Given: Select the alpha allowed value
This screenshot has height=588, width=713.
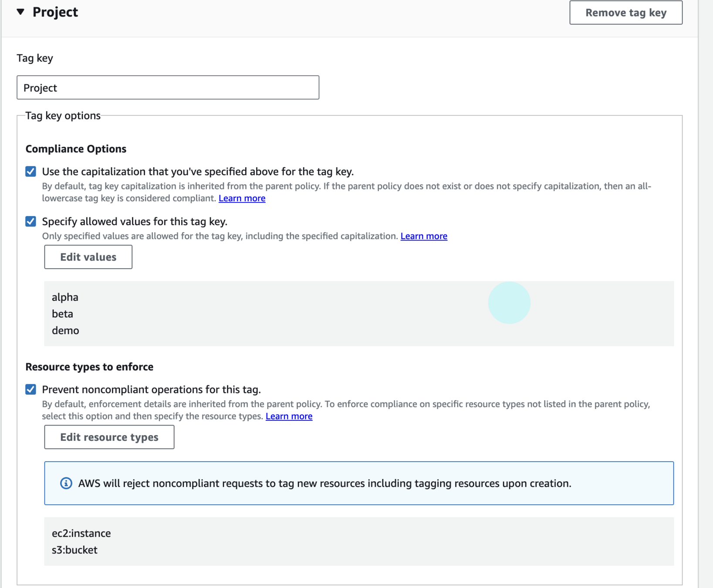Looking at the screenshot, I should point(65,297).
